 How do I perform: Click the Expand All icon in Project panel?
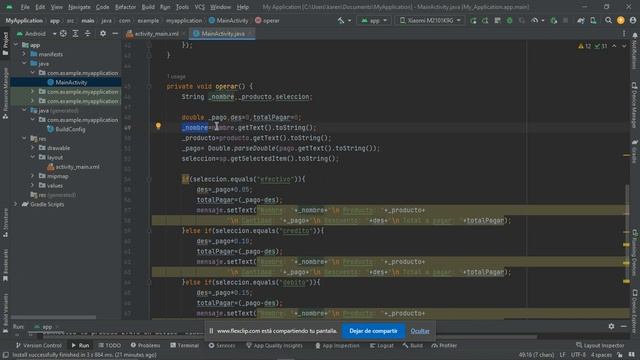(x=76, y=34)
